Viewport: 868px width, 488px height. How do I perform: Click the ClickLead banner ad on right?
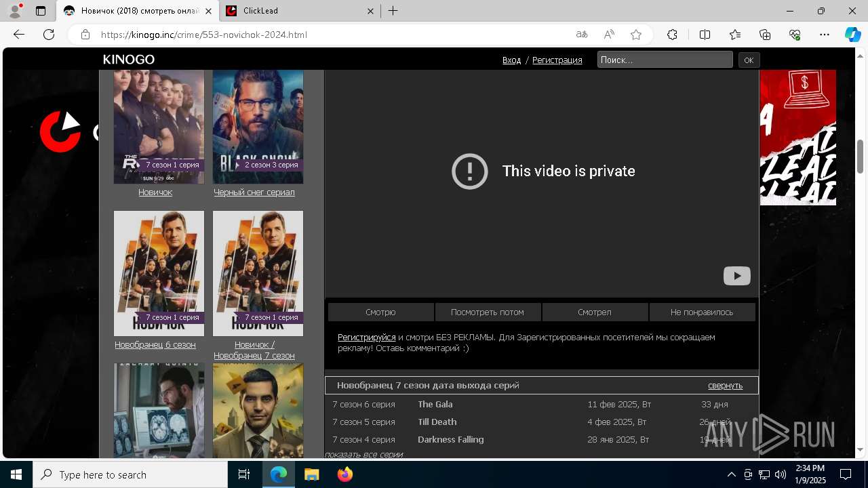(797, 138)
